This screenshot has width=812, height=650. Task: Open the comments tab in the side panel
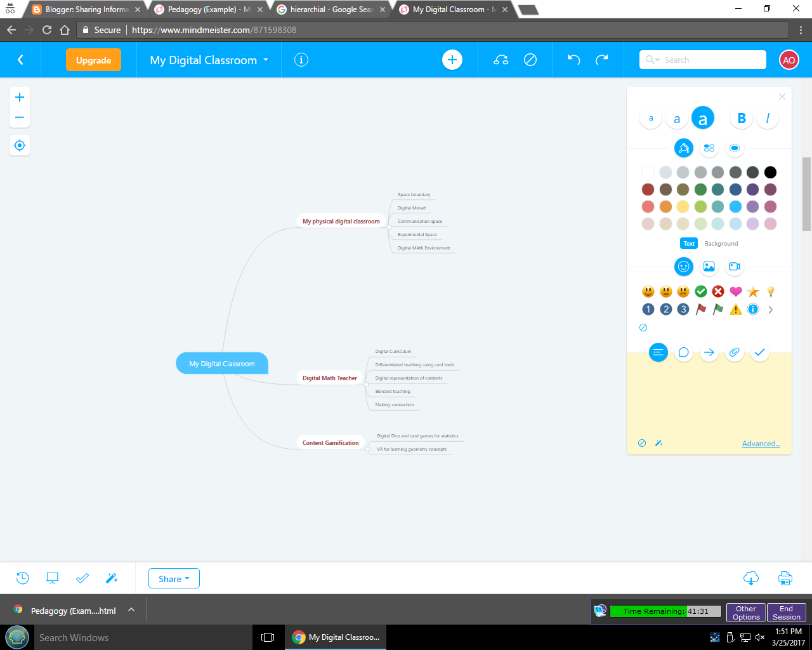[684, 352]
